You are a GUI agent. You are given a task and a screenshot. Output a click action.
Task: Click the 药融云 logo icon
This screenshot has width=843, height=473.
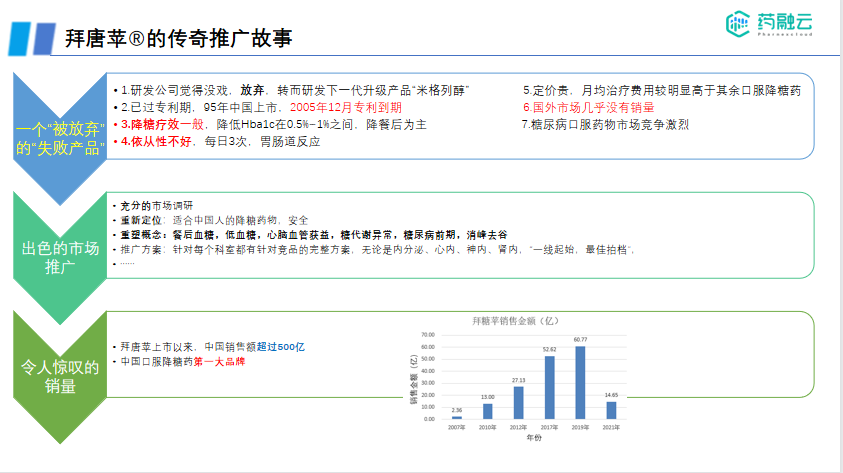pyautogui.click(x=737, y=24)
